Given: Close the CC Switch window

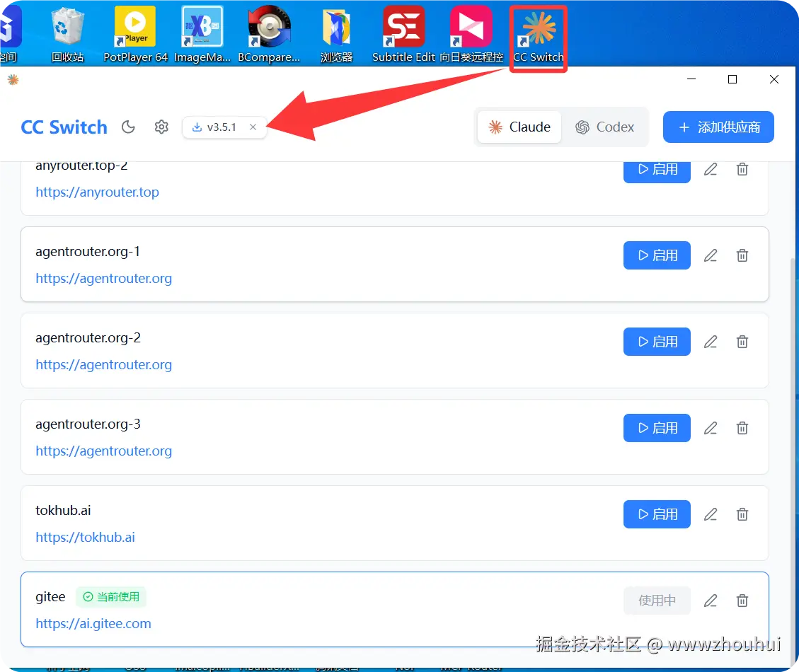Looking at the screenshot, I should 774,79.
